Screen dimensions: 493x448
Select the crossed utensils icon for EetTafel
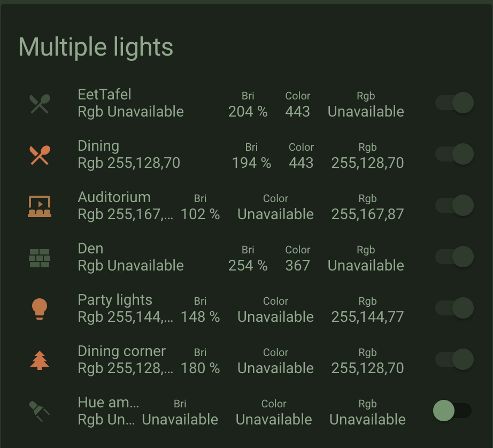[x=39, y=103]
